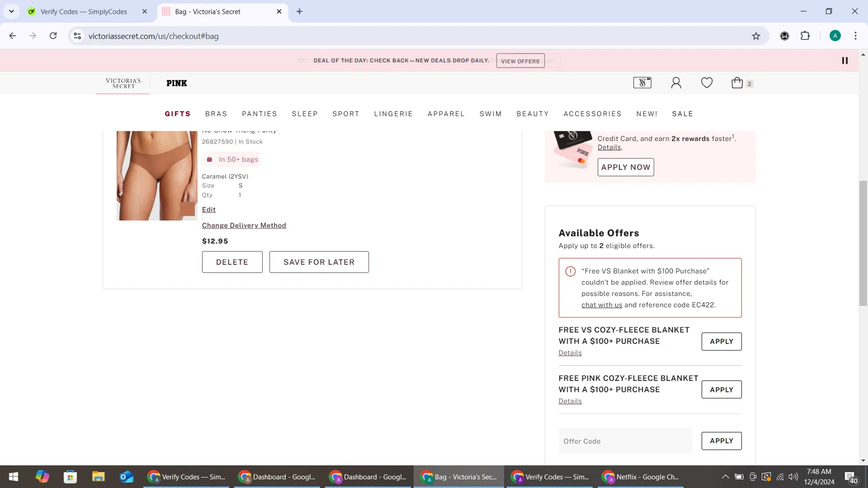Click the chat with us link
Screen dimensions: 868x488
[x=602, y=305]
